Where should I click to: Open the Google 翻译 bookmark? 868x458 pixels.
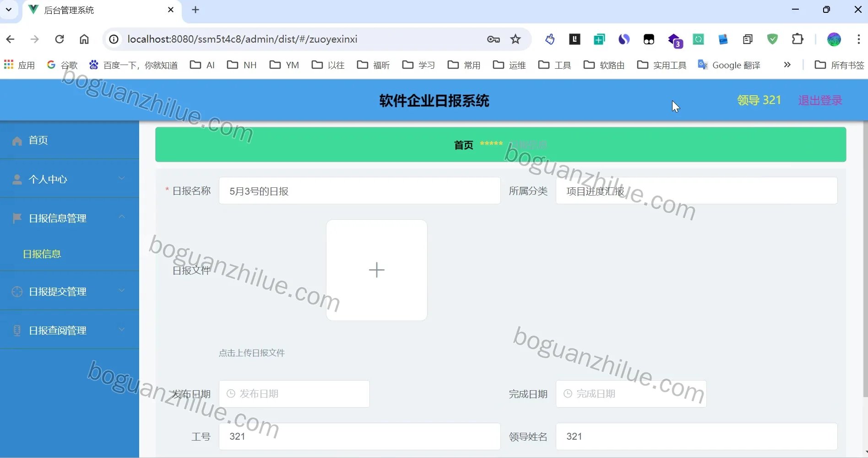pyautogui.click(x=729, y=65)
